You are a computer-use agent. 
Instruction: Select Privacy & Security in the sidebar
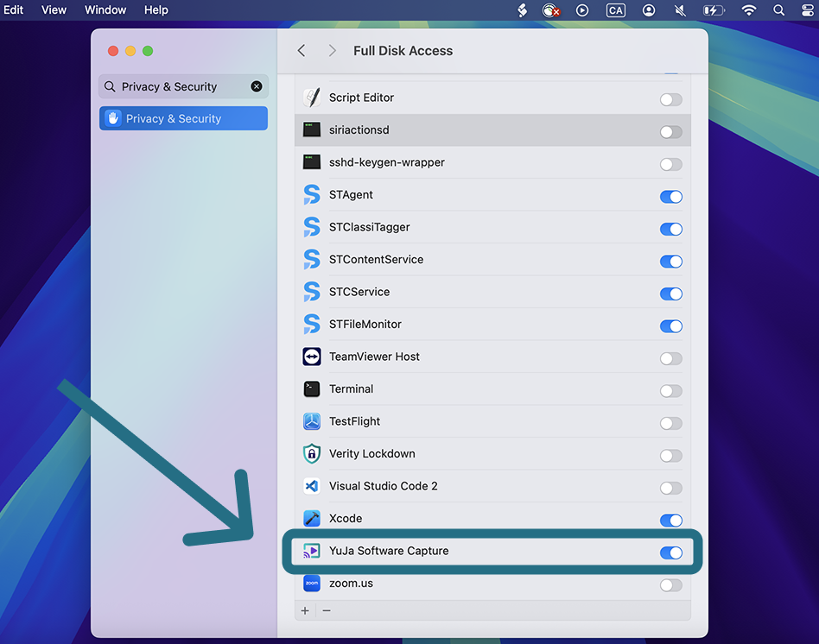click(183, 118)
